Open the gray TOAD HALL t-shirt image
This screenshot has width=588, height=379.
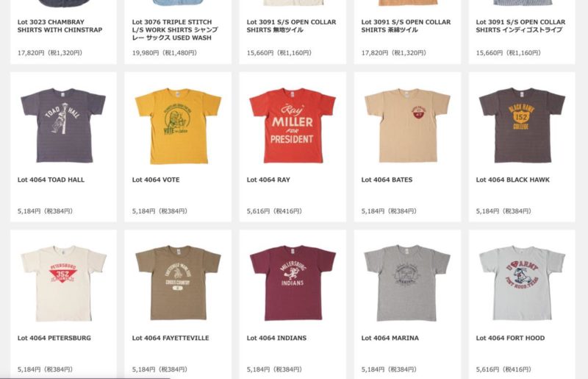(x=63, y=125)
